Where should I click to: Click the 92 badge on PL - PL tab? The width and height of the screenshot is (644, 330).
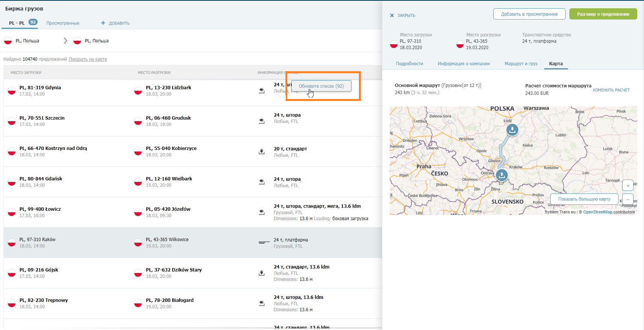33,22
